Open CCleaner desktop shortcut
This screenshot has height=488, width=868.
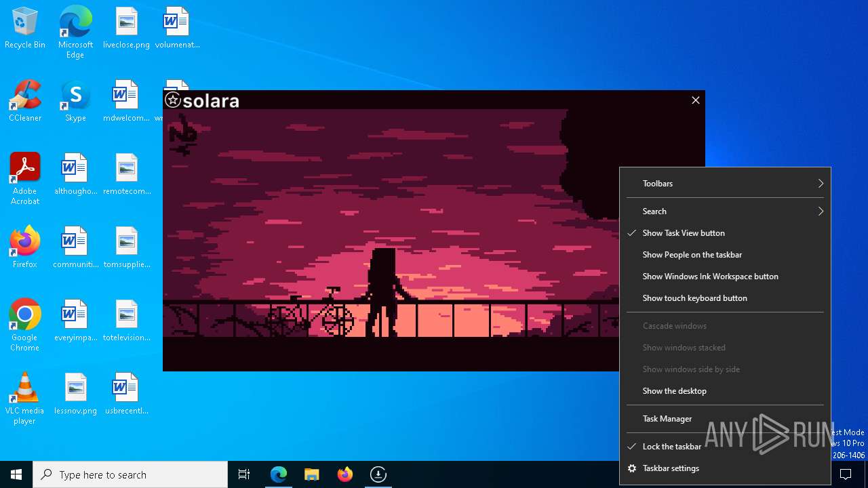[x=25, y=102]
